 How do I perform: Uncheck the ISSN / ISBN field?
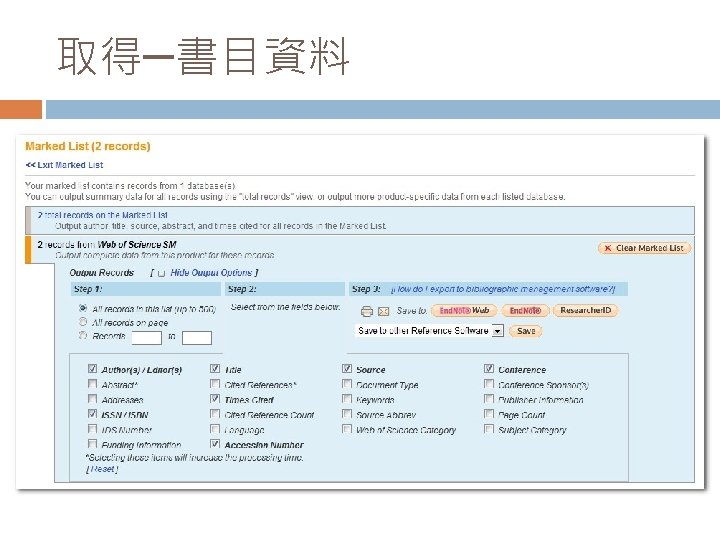tap(92, 414)
